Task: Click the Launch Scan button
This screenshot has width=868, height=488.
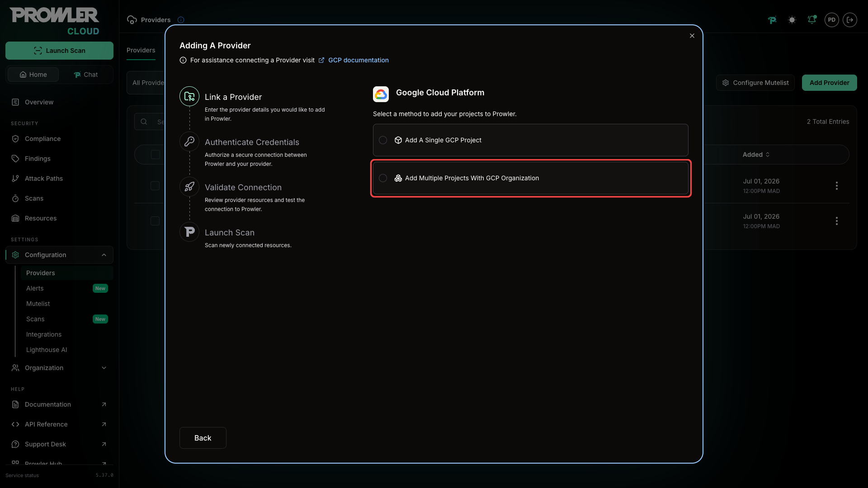Action: tap(59, 51)
